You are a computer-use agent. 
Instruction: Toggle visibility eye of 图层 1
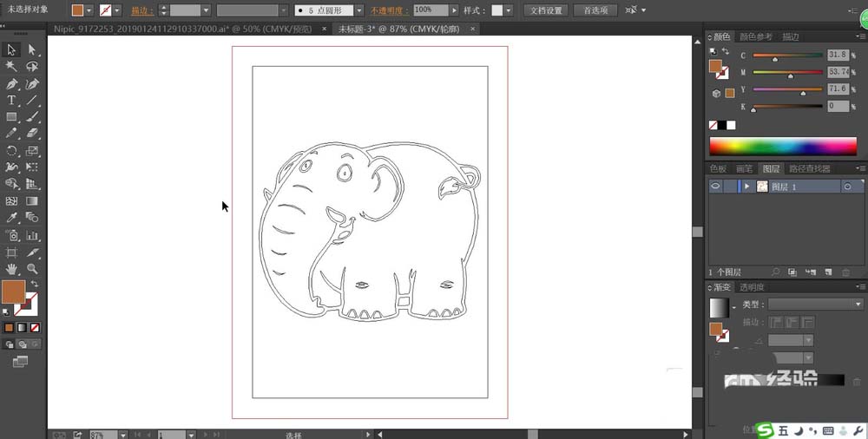(715, 187)
